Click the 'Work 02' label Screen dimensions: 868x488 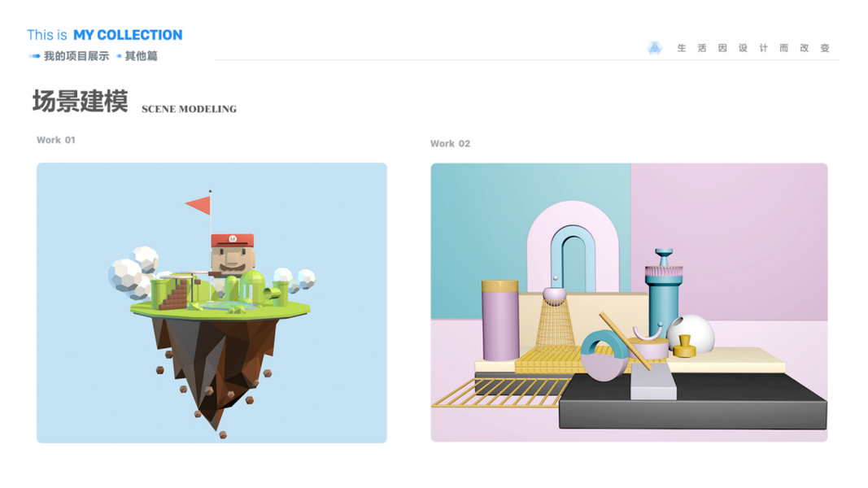pos(450,144)
